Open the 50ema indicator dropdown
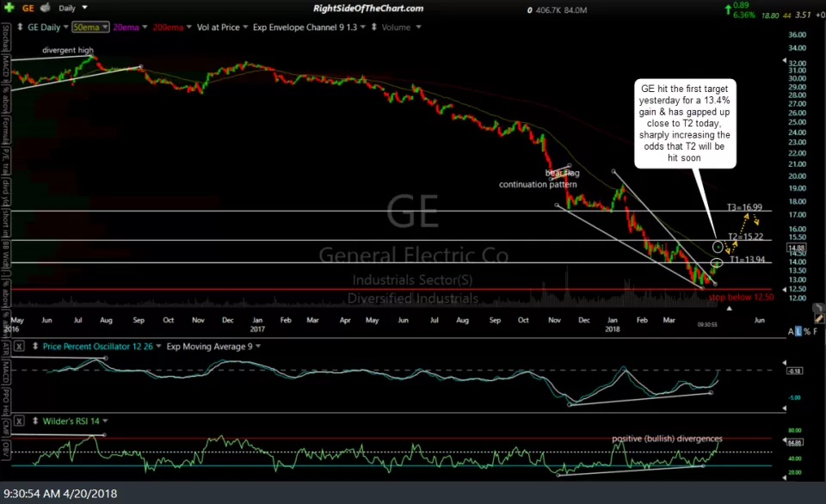 point(105,27)
